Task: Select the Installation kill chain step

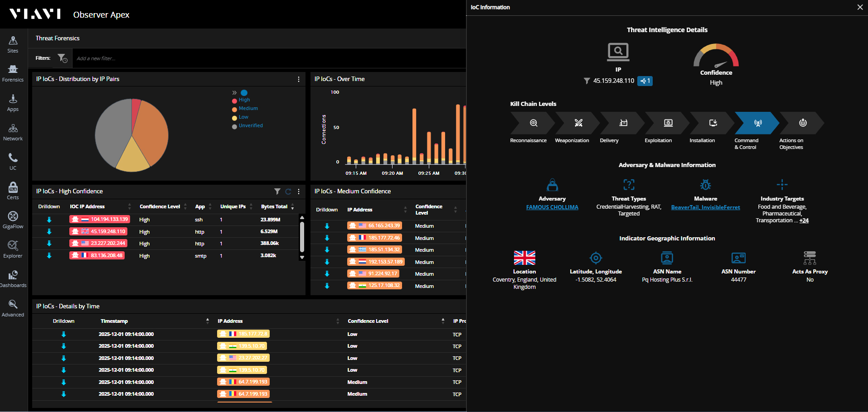Action: 712,123
